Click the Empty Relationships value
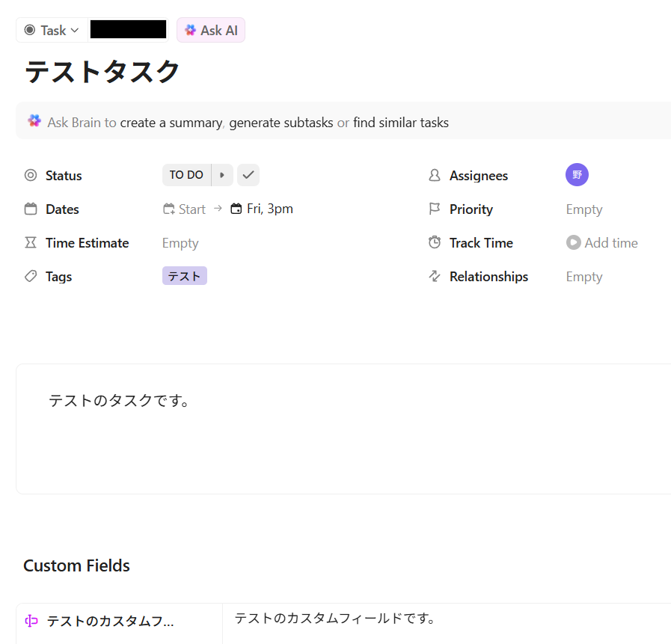This screenshot has height=644, width=671. click(583, 277)
